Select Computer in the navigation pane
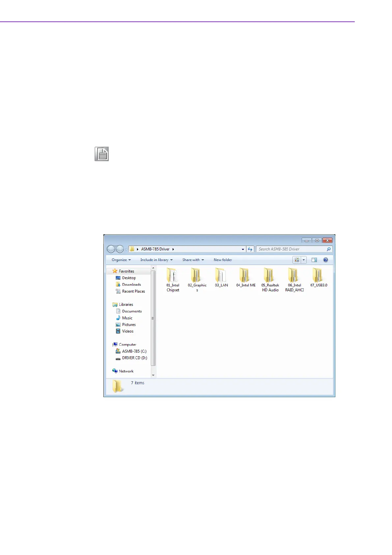The width and height of the screenshot is (392, 555). pyautogui.click(x=127, y=344)
